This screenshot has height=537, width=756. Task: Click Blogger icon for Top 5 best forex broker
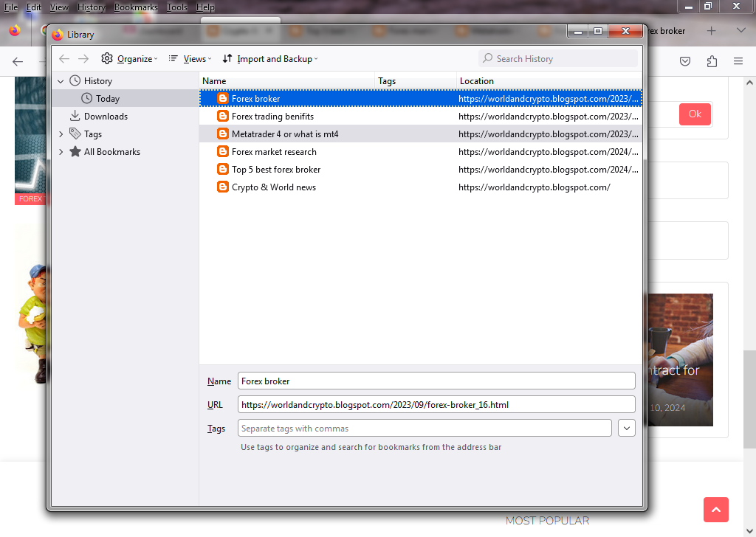coord(223,169)
